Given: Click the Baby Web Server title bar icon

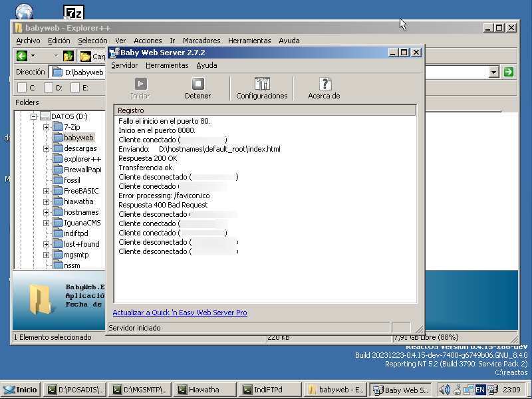Looking at the screenshot, I should (x=114, y=53).
